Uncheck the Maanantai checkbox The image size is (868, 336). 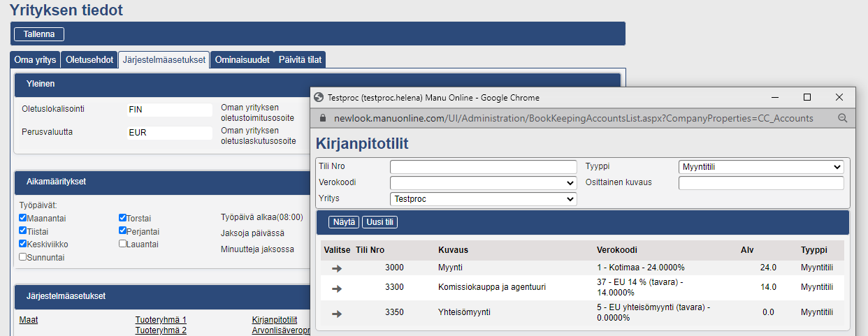tap(23, 219)
